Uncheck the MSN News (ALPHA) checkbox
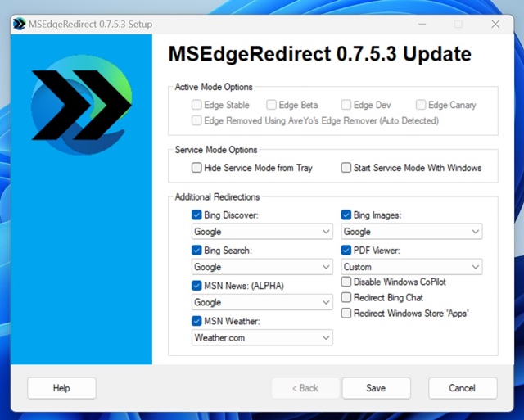524x420 pixels. [x=196, y=286]
